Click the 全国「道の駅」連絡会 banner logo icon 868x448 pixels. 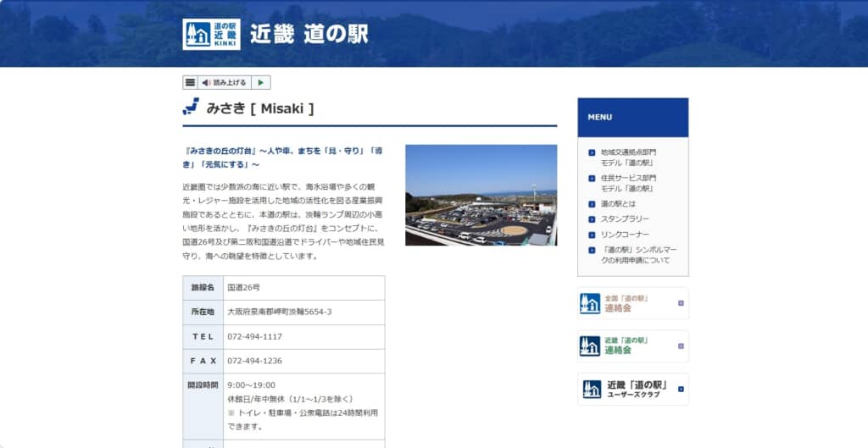(590, 303)
